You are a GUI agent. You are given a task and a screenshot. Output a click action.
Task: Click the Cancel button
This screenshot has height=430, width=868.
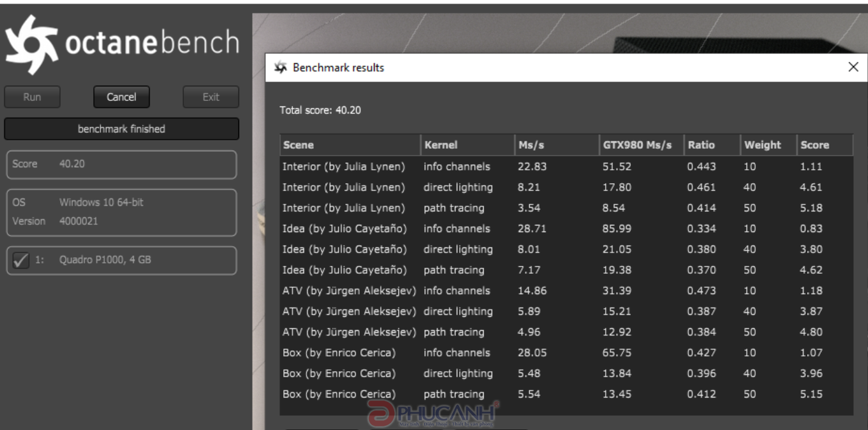121,97
